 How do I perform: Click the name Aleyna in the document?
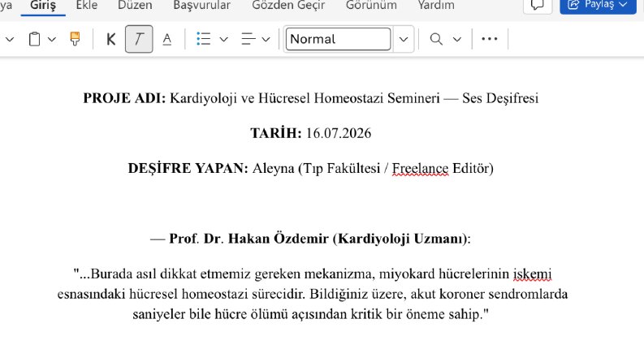pyautogui.click(x=273, y=168)
